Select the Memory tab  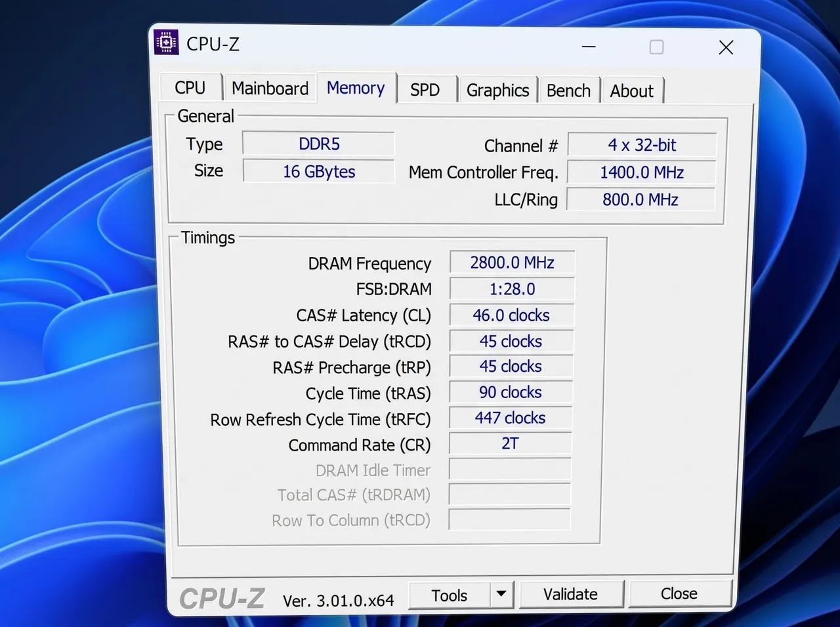click(356, 88)
